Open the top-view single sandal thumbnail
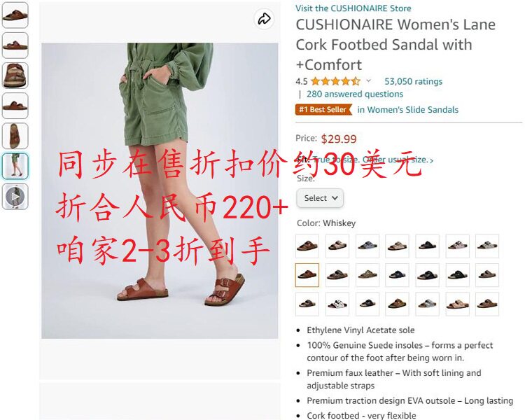Viewport: 525px width, 420px height. [x=15, y=136]
